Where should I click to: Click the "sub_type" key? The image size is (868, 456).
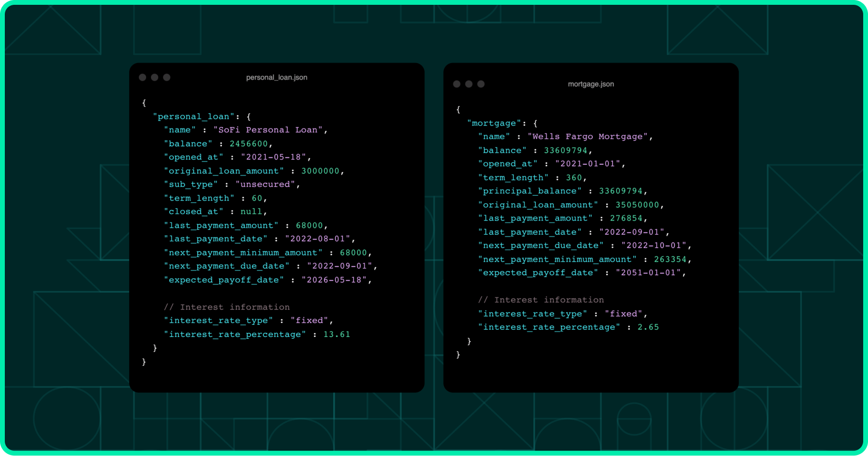tap(191, 185)
